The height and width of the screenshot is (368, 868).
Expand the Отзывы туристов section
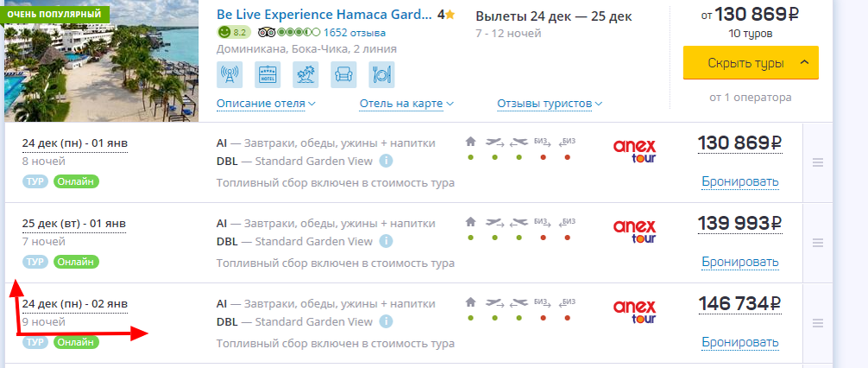pos(550,104)
